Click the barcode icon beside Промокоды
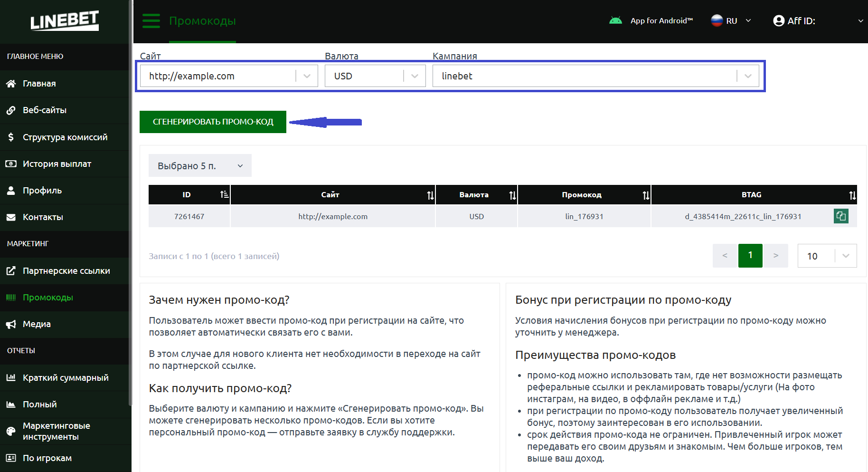This screenshot has width=868, height=472. 11,298
